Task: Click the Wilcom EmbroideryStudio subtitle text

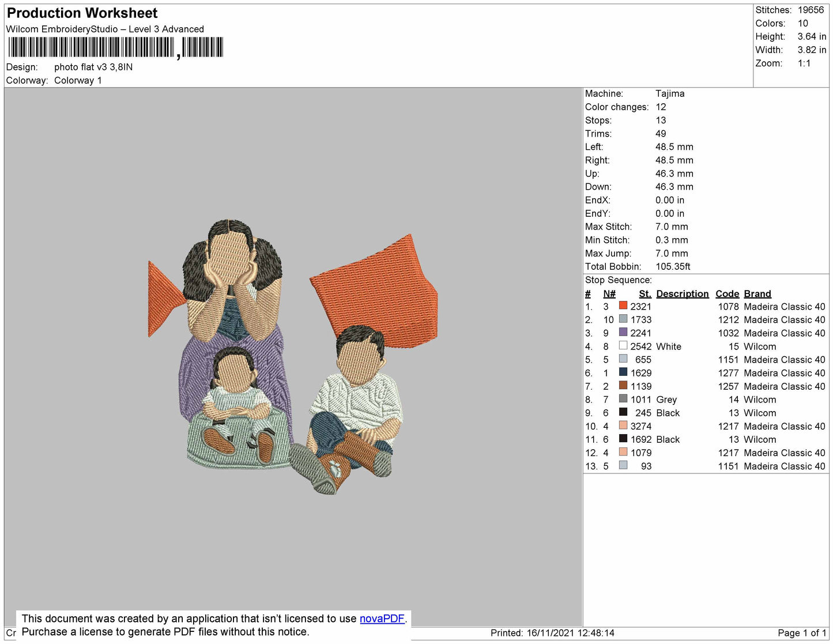Action: pyautogui.click(x=105, y=29)
